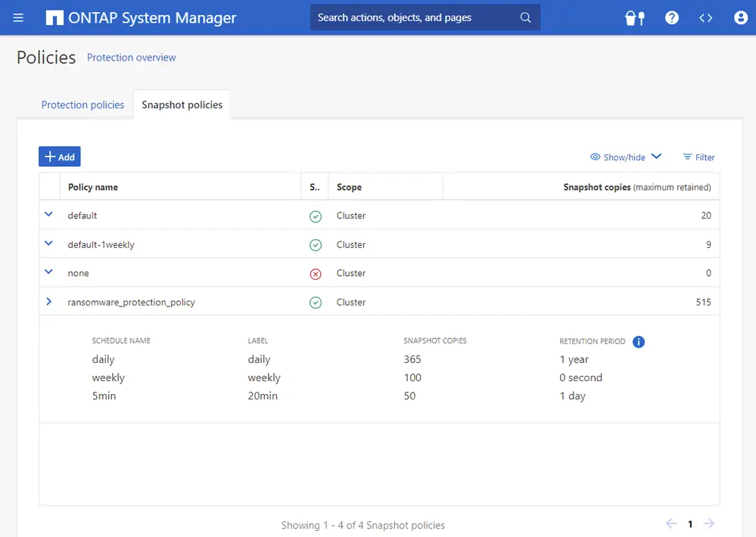Open the help icon in the top bar
The height and width of the screenshot is (537, 756).
point(671,17)
